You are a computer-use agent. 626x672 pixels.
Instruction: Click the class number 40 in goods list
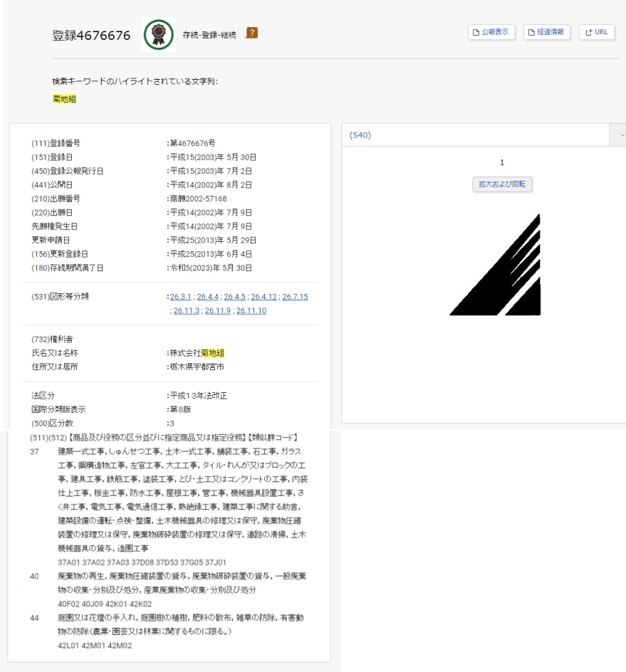point(34,577)
